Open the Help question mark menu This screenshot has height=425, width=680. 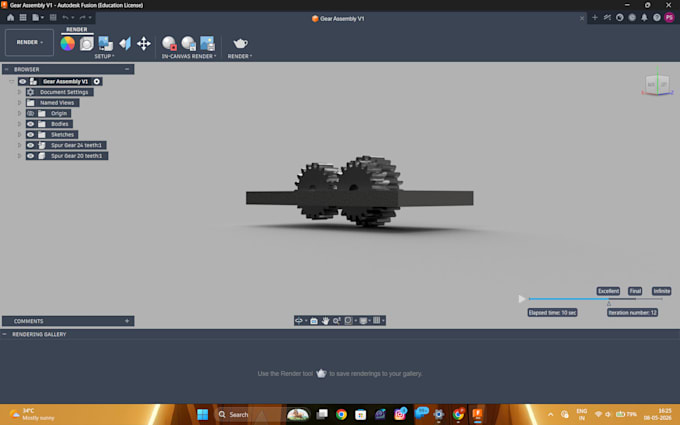coord(657,17)
